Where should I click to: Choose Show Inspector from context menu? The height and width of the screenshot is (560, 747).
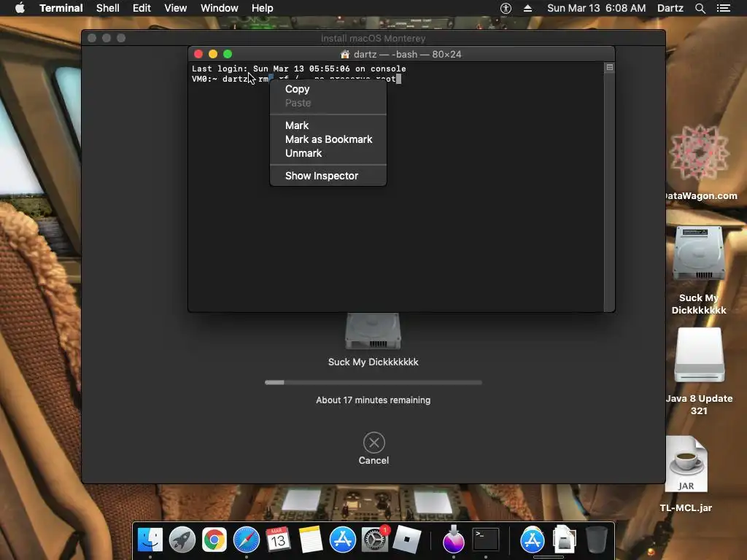(x=328, y=176)
